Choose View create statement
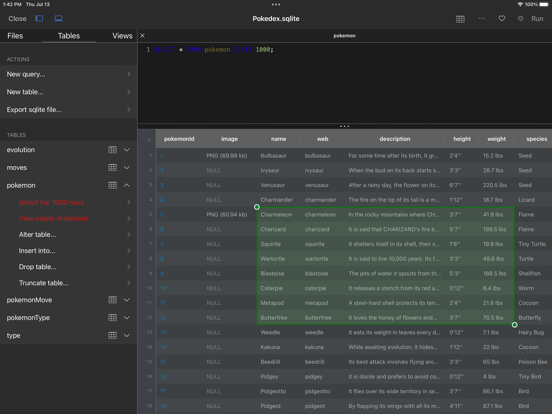 click(x=69, y=218)
